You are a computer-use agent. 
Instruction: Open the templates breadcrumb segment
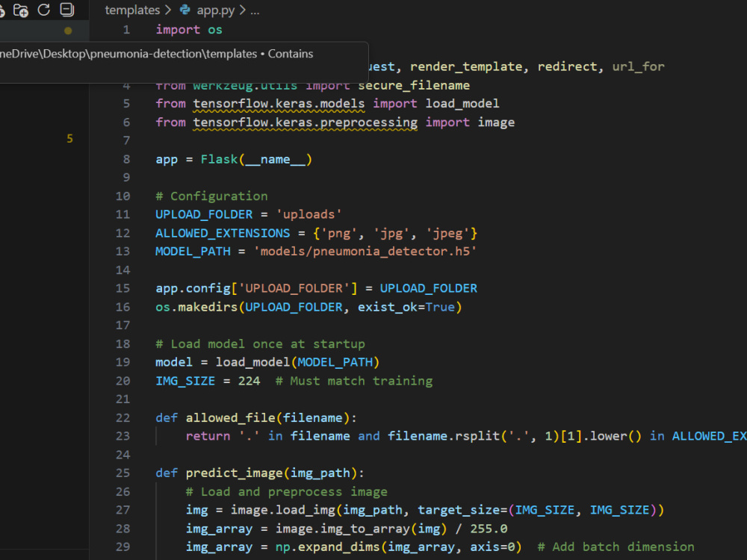pos(132,10)
